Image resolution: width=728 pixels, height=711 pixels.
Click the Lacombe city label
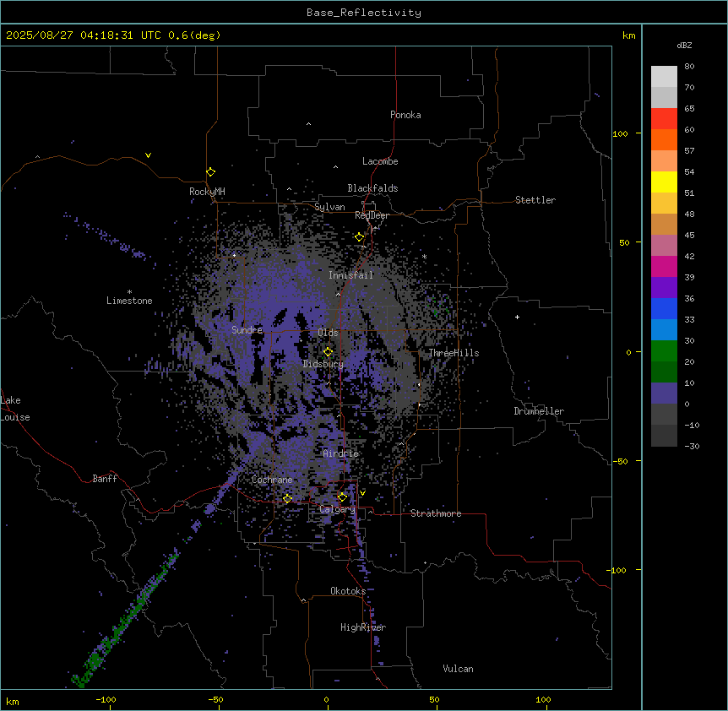(x=380, y=161)
